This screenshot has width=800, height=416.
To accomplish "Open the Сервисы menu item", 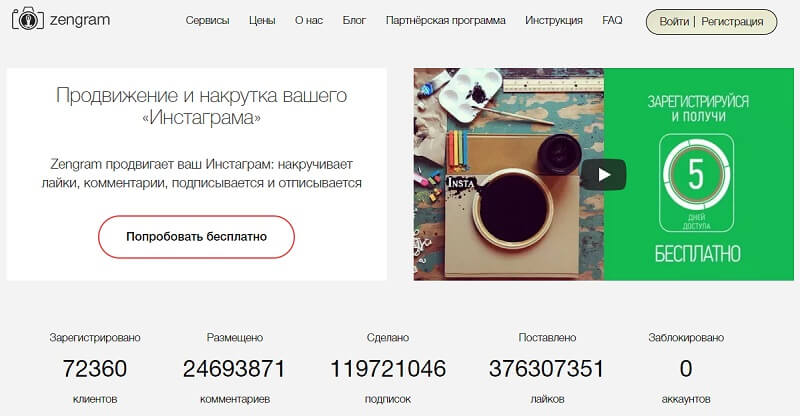I will click(x=207, y=20).
